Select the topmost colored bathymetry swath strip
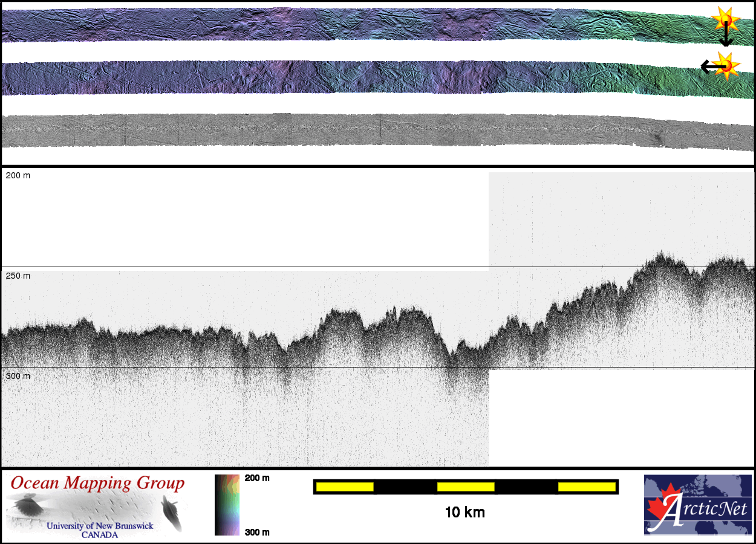The image size is (756, 544). pos(363,24)
